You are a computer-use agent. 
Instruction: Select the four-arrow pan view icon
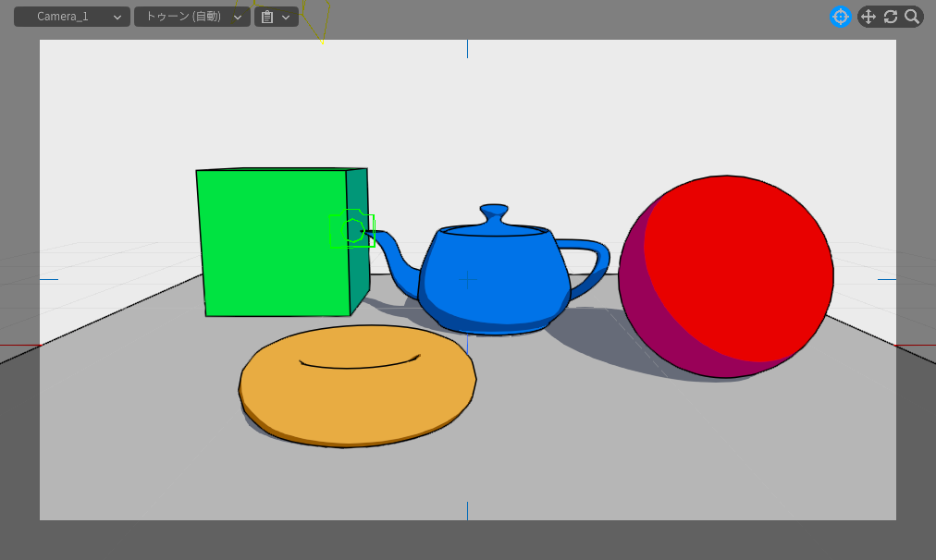click(868, 17)
